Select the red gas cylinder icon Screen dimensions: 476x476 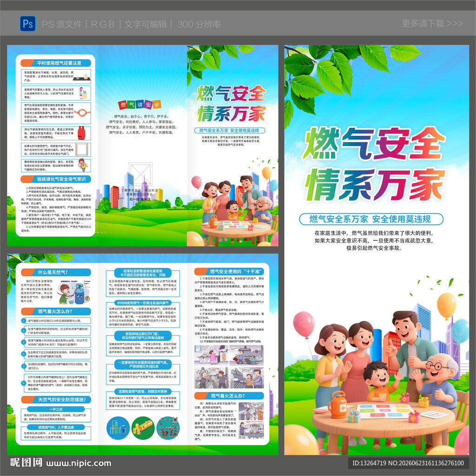coord(82,133)
